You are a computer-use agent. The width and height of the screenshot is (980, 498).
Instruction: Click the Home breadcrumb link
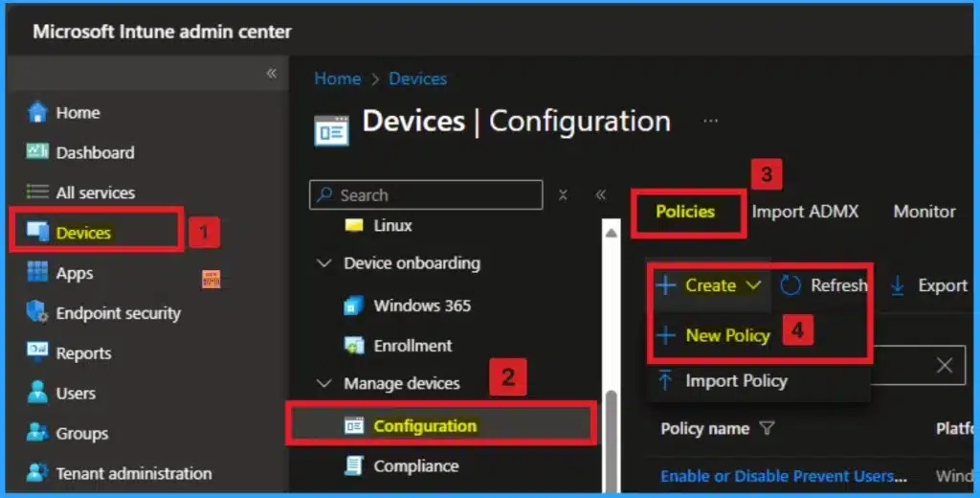click(338, 79)
